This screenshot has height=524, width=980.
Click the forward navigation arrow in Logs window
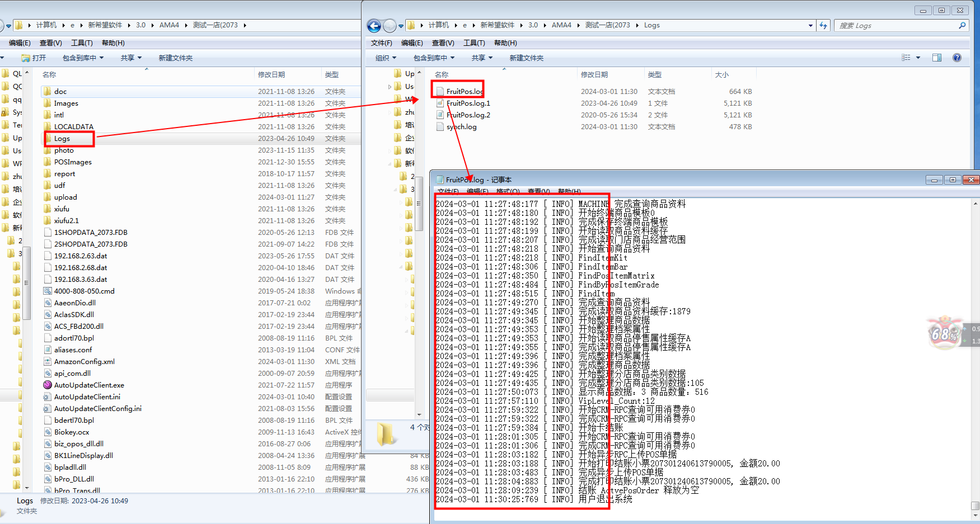(390, 26)
